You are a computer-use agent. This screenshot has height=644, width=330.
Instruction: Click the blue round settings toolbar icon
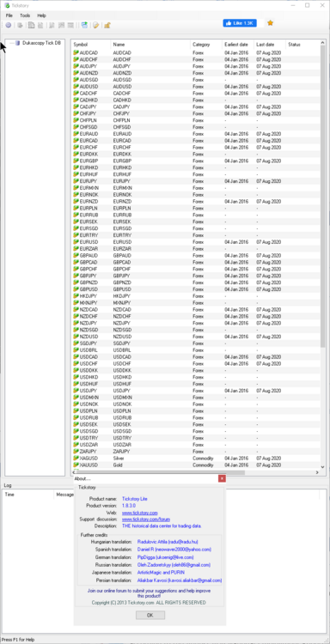pyautogui.click(x=9, y=25)
